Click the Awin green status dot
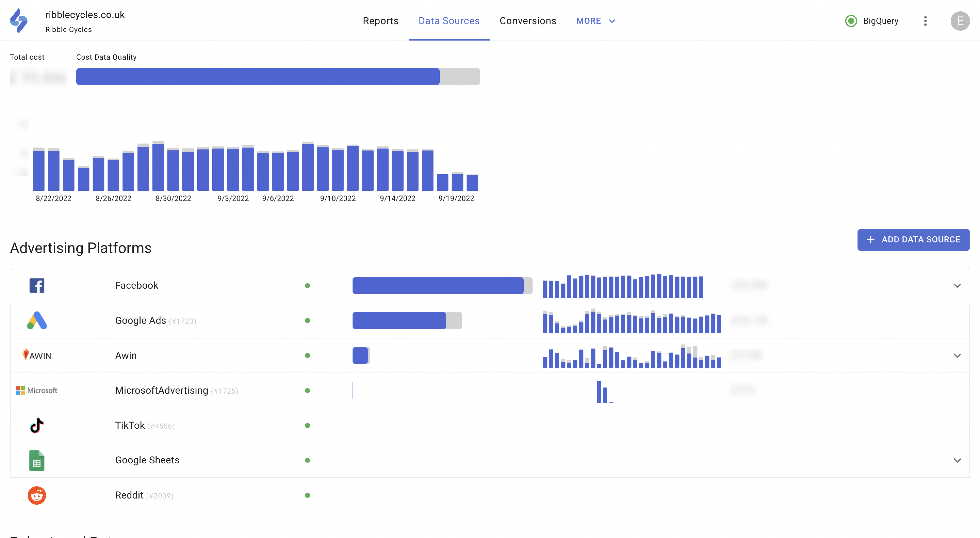 (x=307, y=356)
